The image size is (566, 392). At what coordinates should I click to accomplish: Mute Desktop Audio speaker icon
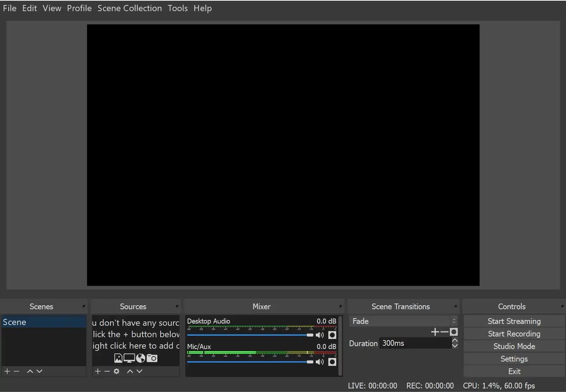tap(319, 335)
